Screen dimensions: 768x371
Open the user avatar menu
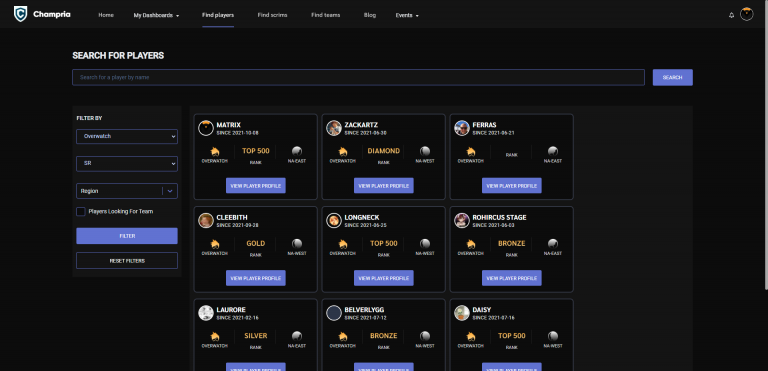click(x=746, y=14)
